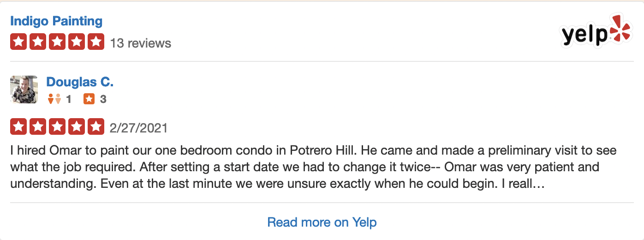The image size is (644, 240).
Task: Click the truncated review text paragraph
Action: [314, 168]
